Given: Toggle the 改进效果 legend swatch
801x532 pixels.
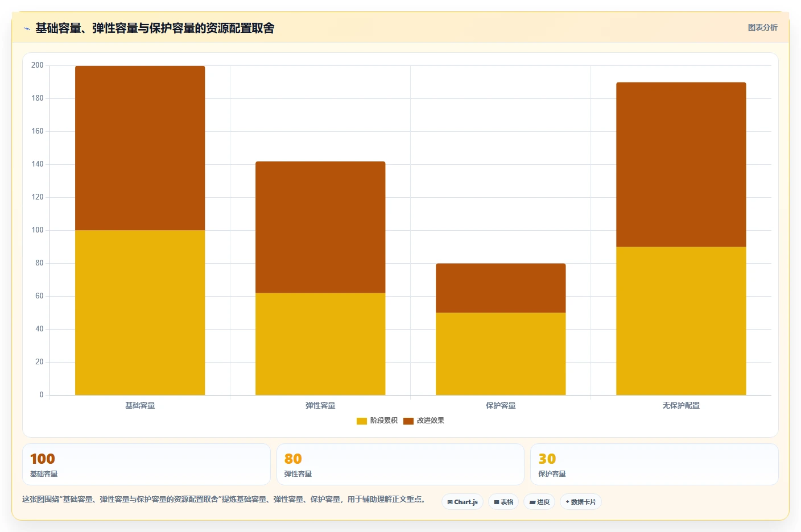Looking at the screenshot, I should (x=408, y=421).
